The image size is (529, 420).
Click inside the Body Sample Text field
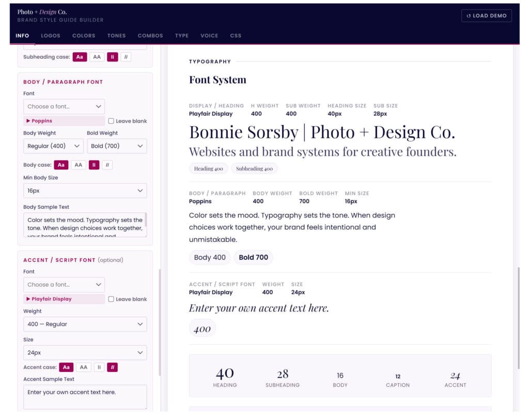(85, 223)
